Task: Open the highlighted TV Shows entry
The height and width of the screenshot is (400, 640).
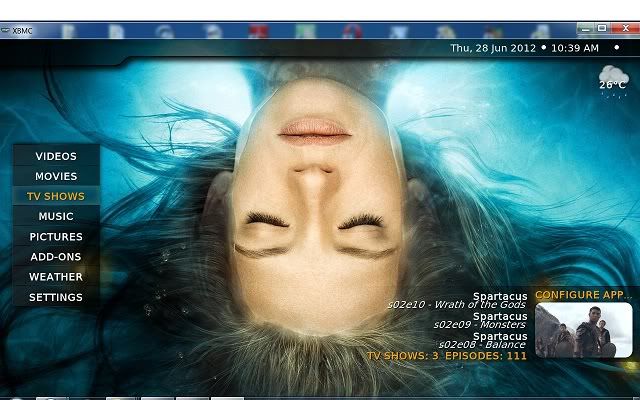Action: 56,196
